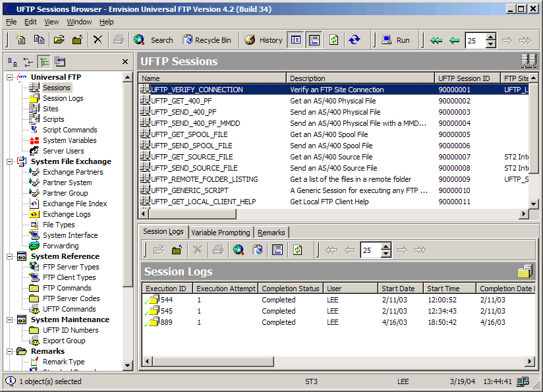Image resolution: width=543 pixels, height=392 pixels.
Task: Decrease the main toolbar page size spinner
Action: 490,44
